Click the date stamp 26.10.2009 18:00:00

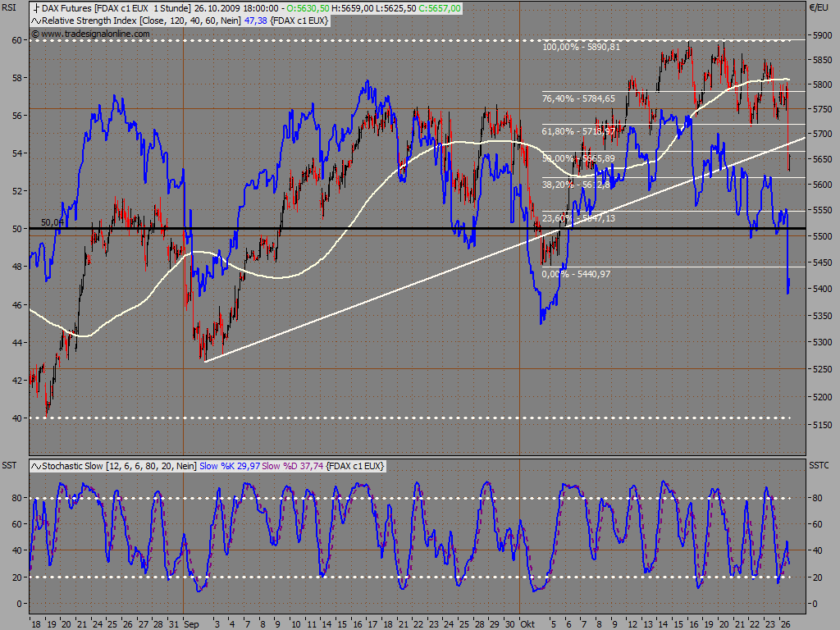[x=236, y=8]
